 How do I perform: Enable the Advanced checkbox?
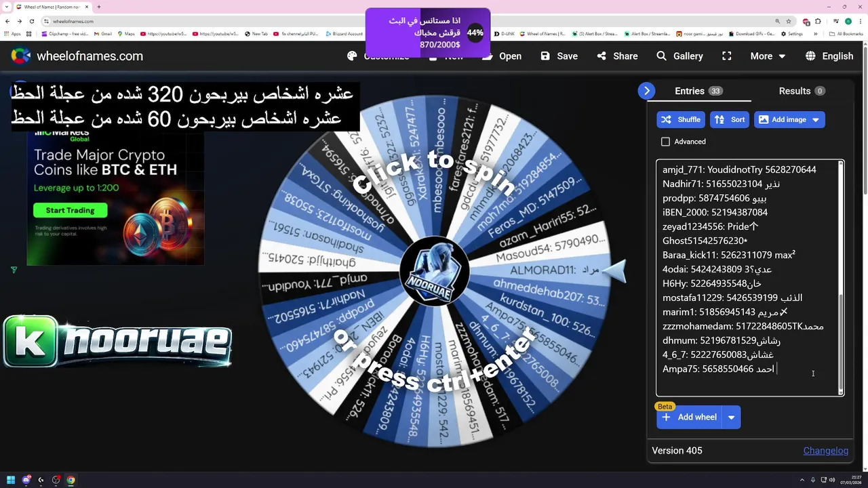click(x=665, y=142)
